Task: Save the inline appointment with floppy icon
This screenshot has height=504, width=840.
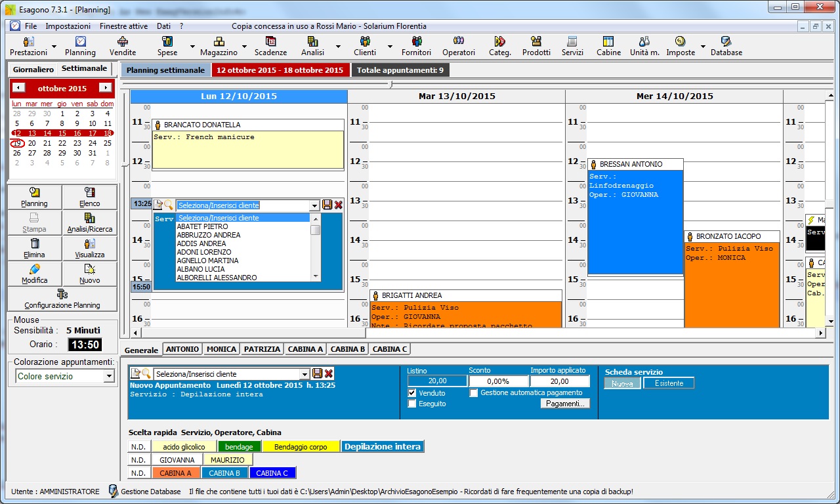Action: click(327, 205)
